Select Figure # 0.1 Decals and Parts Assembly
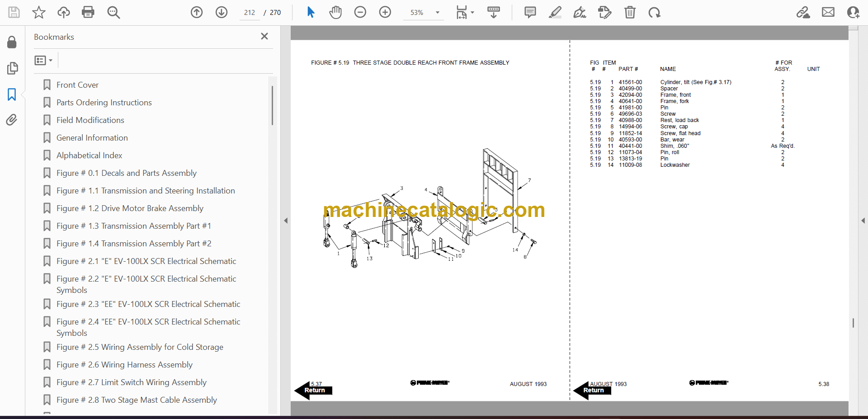 pyautogui.click(x=127, y=173)
